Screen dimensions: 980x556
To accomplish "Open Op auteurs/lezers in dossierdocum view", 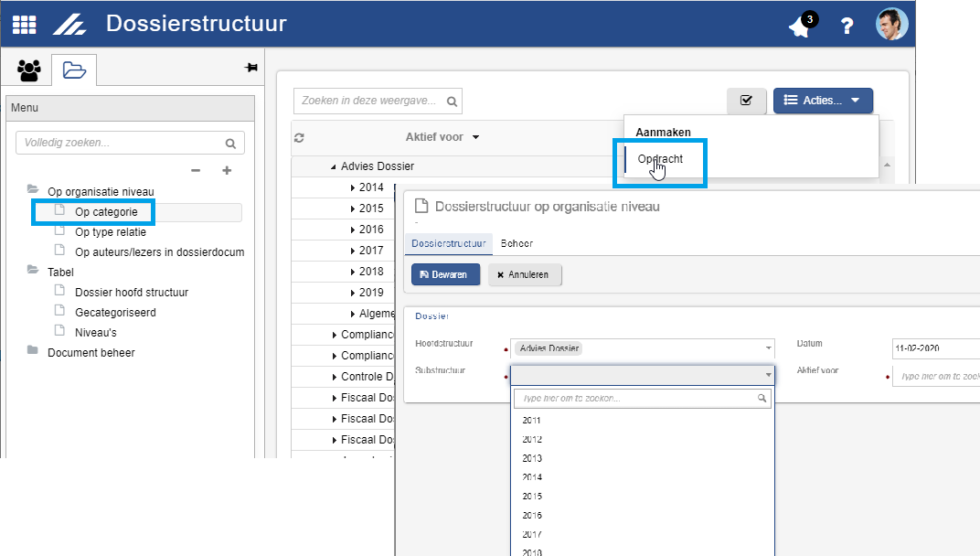I will point(159,252).
